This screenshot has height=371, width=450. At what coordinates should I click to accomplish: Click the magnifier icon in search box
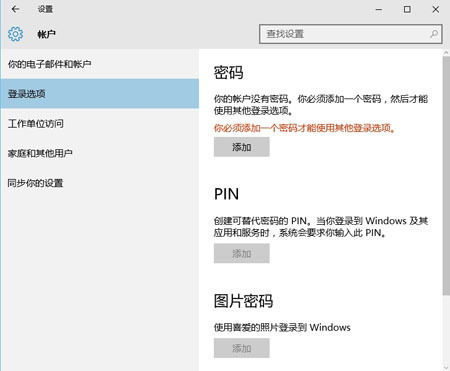pos(434,34)
